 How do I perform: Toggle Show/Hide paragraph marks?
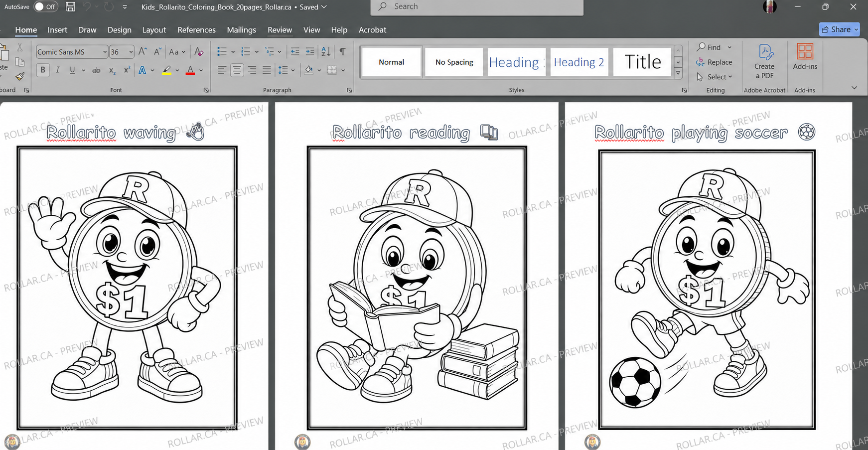[x=342, y=52]
